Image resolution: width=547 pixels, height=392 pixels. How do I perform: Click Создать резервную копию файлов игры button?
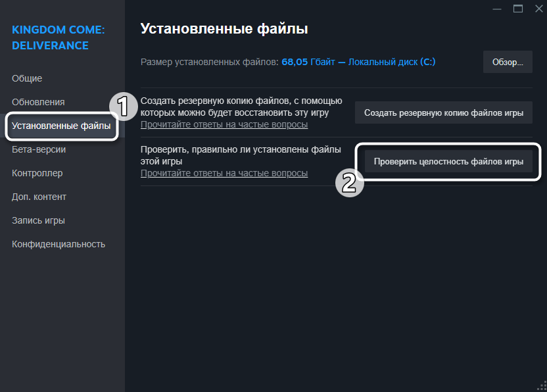[443, 112]
